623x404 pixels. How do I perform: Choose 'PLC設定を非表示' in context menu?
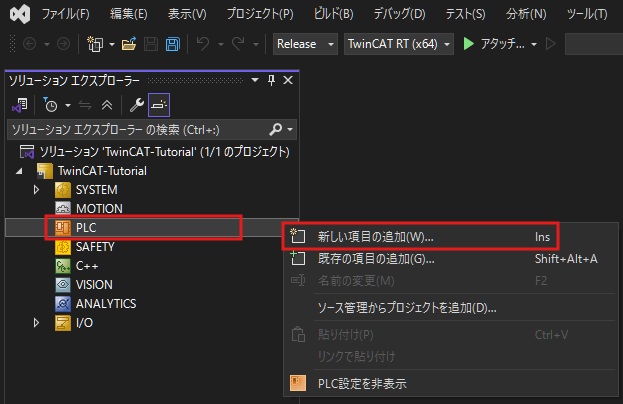click(361, 383)
